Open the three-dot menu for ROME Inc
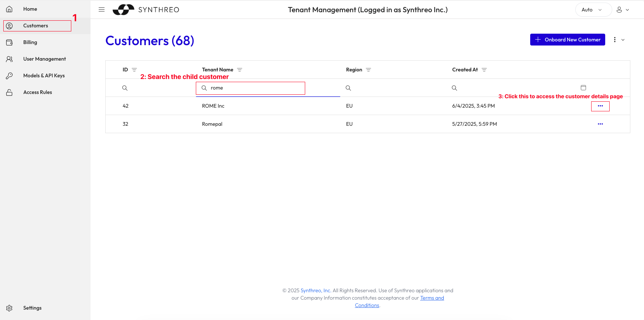This screenshot has height=320, width=644. [600, 106]
